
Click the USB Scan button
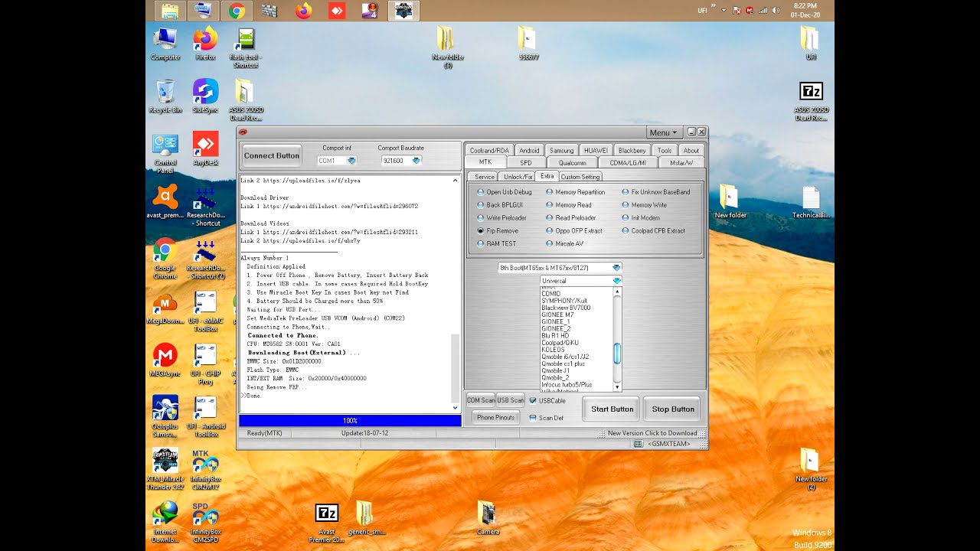coord(511,400)
